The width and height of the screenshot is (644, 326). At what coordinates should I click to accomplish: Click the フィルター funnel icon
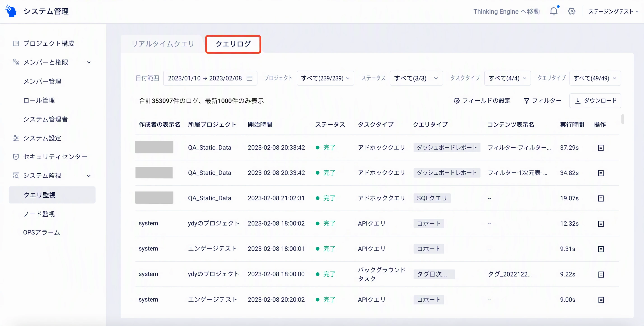526,101
